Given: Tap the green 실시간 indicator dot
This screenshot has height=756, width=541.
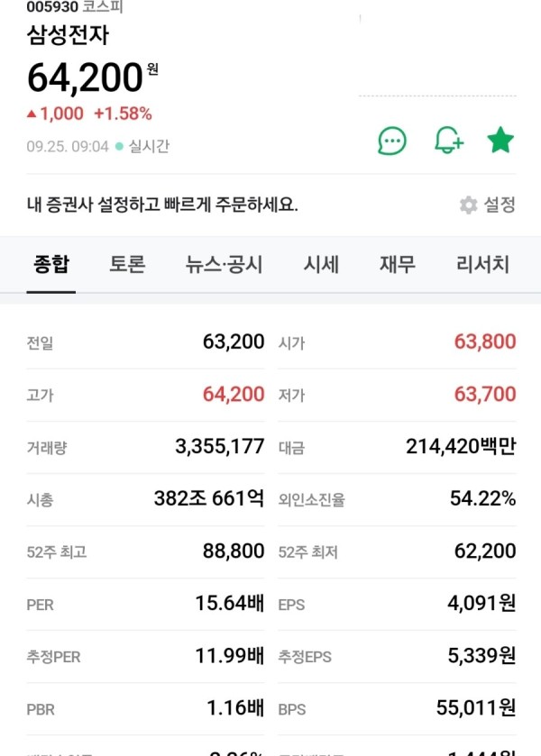Looking at the screenshot, I should [x=119, y=146].
